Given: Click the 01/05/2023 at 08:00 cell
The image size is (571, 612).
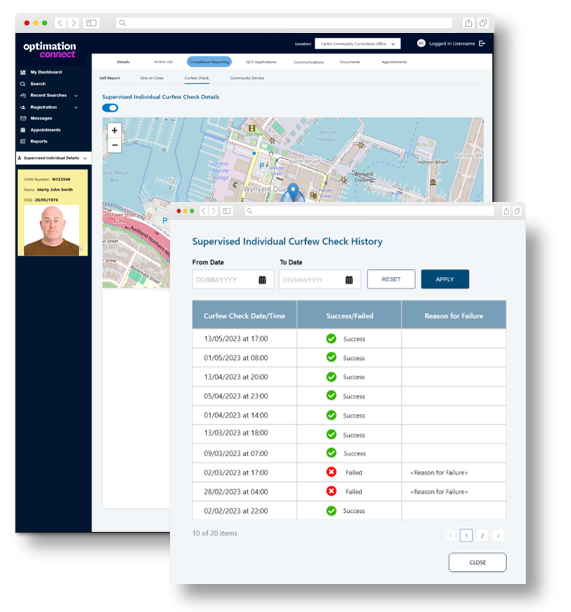Looking at the screenshot, I should (x=244, y=358).
